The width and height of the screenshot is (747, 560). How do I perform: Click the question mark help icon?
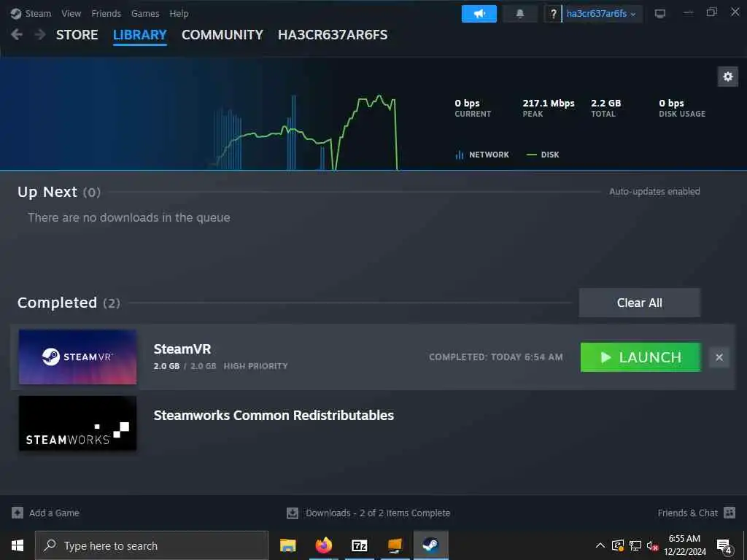click(x=553, y=14)
